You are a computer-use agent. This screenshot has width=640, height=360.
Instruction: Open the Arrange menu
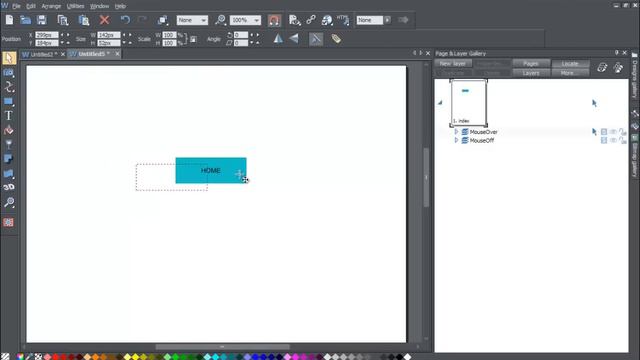coord(51,6)
